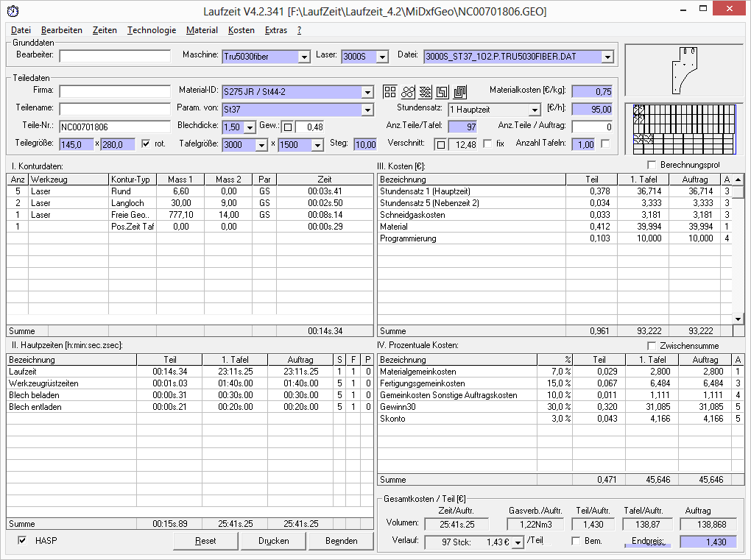This screenshot has width=751, height=560.
Task: Expand the Datei file dropdown
Action: pyautogui.click(x=607, y=57)
